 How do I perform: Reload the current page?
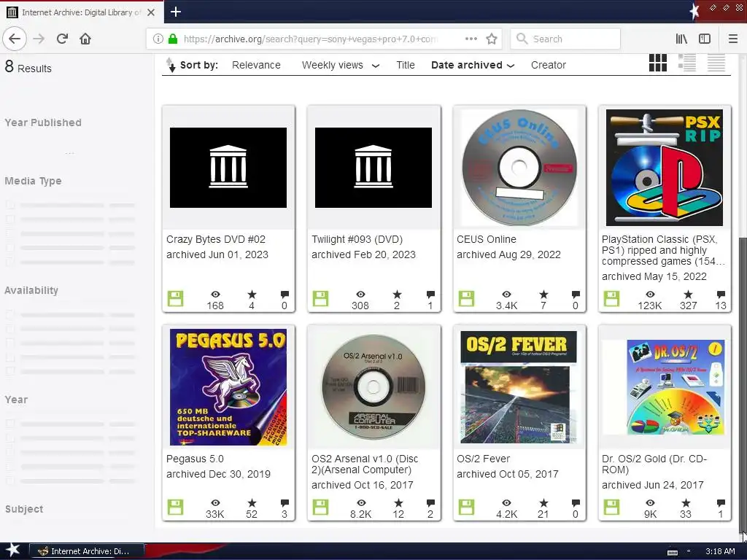tap(63, 39)
